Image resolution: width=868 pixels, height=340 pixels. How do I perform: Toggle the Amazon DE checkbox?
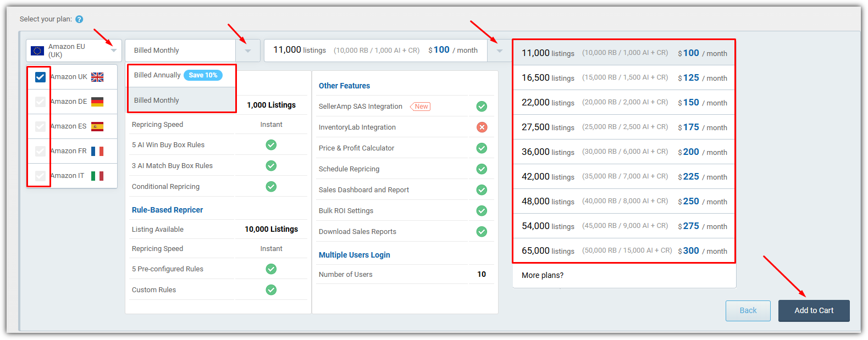point(40,102)
